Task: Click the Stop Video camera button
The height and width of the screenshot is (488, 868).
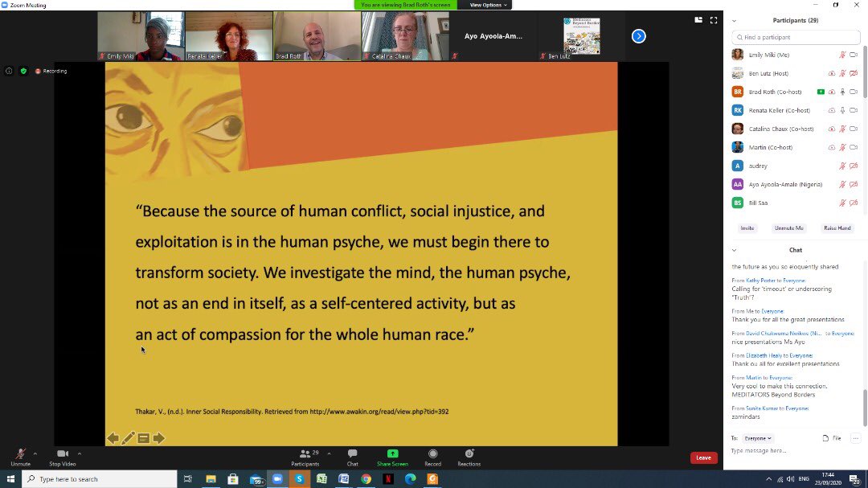Action: point(63,457)
